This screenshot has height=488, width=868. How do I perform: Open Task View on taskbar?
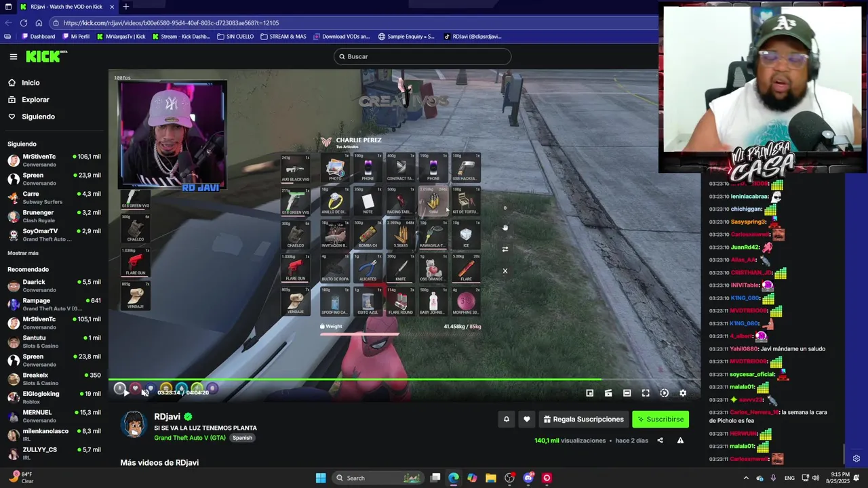pyautogui.click(x=435, y=478)
